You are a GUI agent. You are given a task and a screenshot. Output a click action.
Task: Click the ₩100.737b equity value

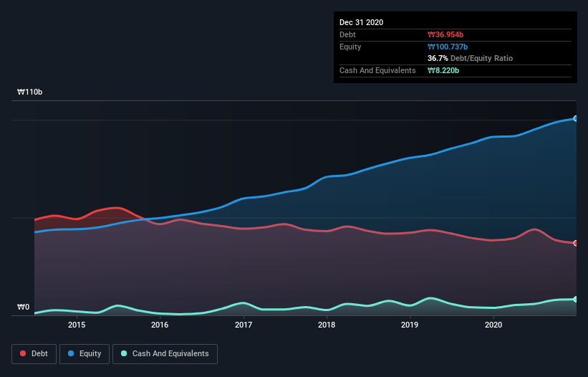[448, 47]
